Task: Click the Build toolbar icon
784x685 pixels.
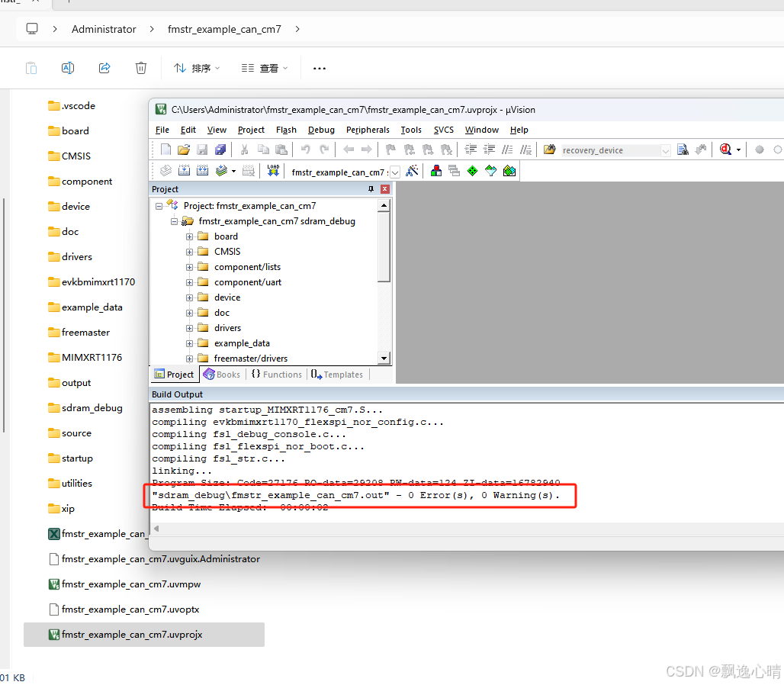Action: coord(184,171)
